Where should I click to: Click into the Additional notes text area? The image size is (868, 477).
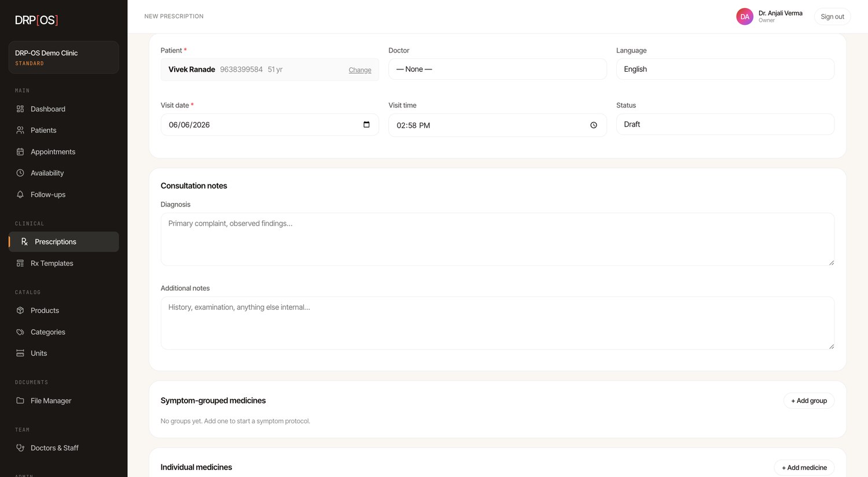[498, 323]
